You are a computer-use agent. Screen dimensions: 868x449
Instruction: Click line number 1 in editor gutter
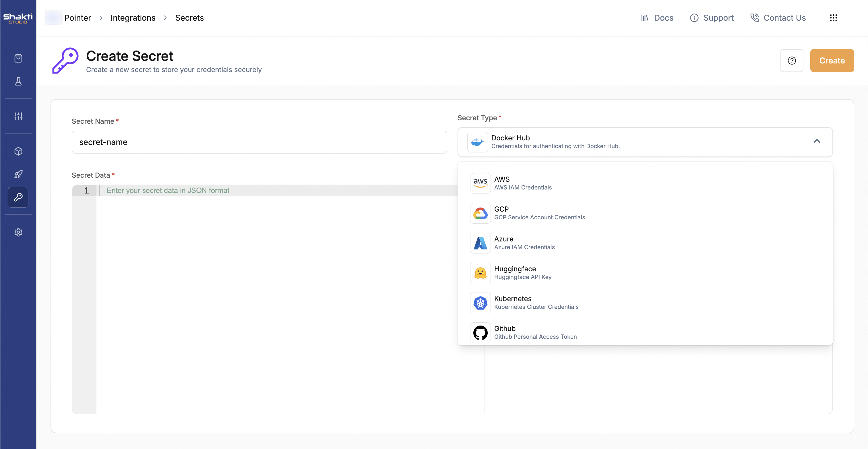[86, 190]
